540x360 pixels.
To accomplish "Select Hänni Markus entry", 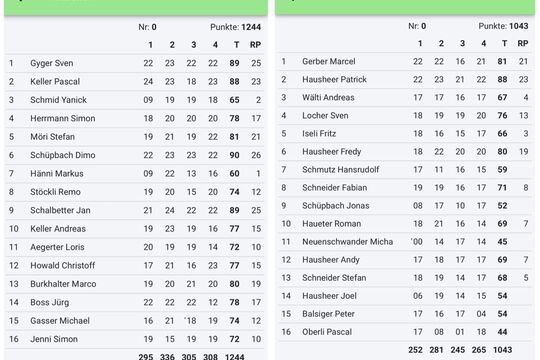I will pyautogui.click(x=135, y=173).
